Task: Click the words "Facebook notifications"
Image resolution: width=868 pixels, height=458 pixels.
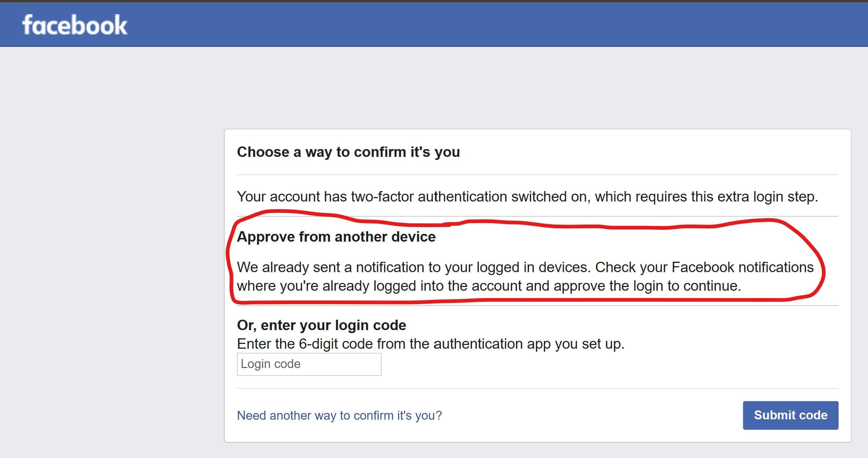Action: tap(742, 267)
